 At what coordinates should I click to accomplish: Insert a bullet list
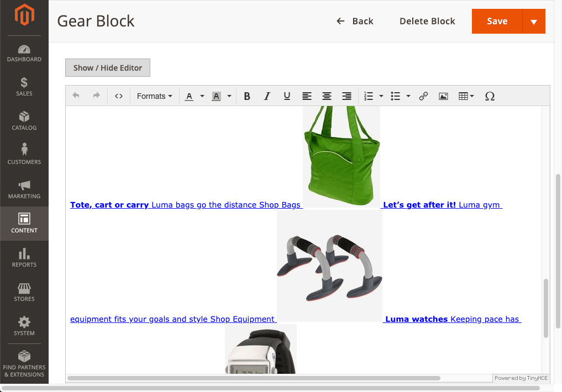[x=395, y=96]
